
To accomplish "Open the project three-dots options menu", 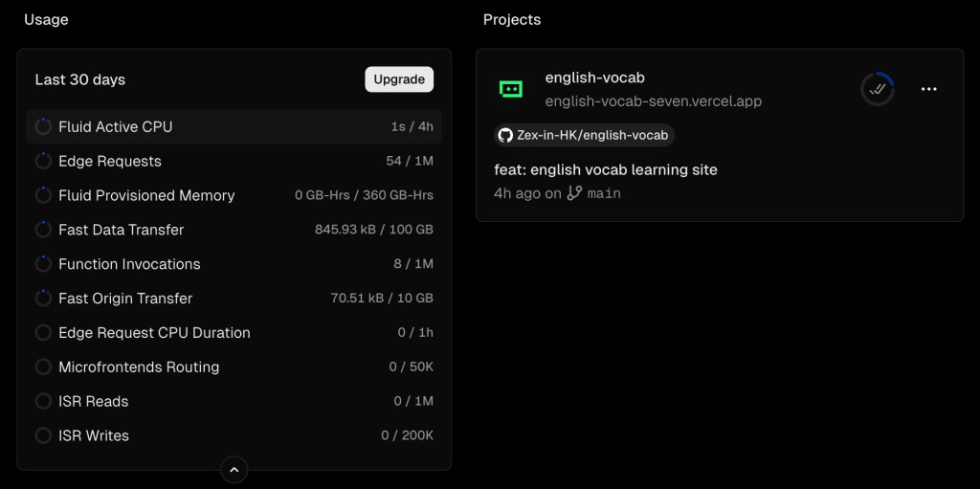I will point(928,89).
